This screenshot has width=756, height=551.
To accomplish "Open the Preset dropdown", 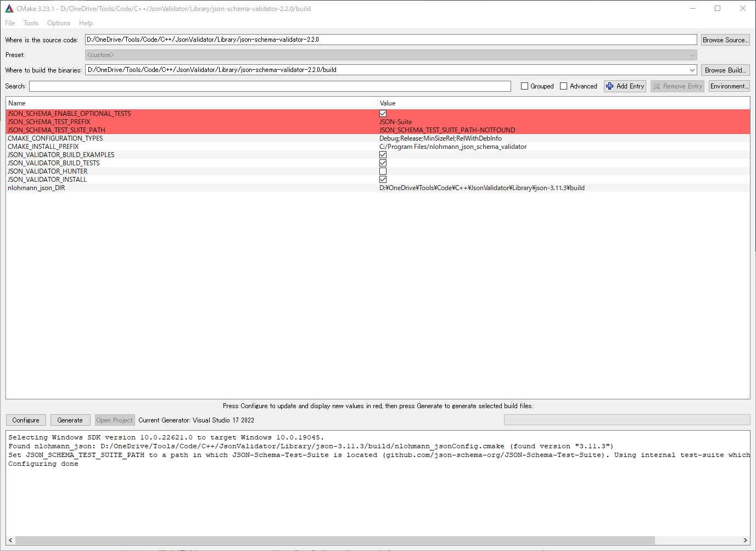I will tap(391, 55).
